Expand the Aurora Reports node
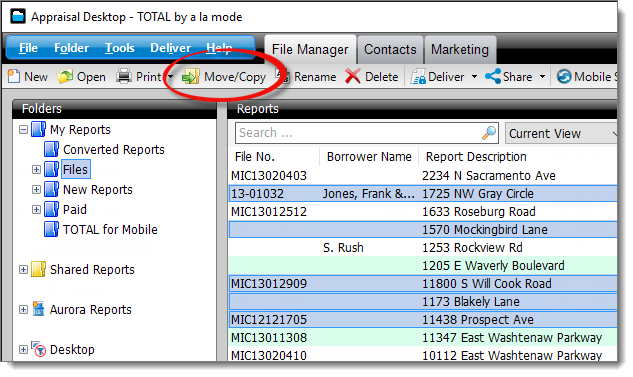Viewport: 633px width, 377px height. [23, 309]
